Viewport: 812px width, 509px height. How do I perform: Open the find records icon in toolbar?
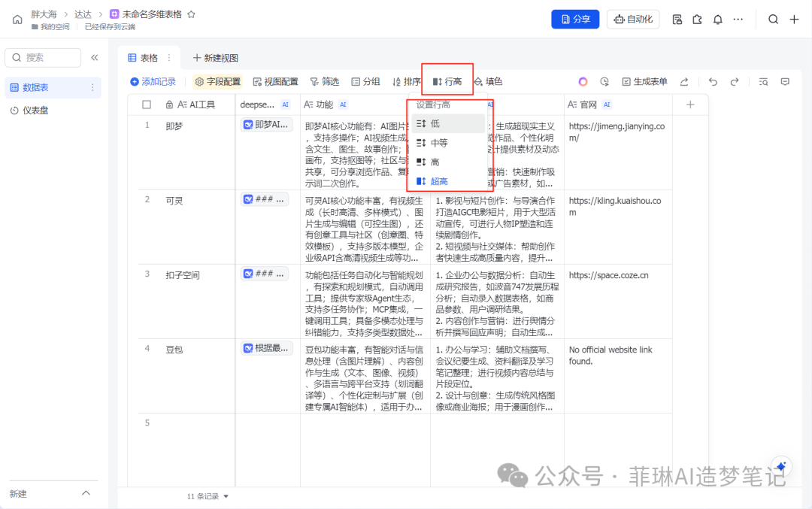pyautogui.click(x=763, y=82)
